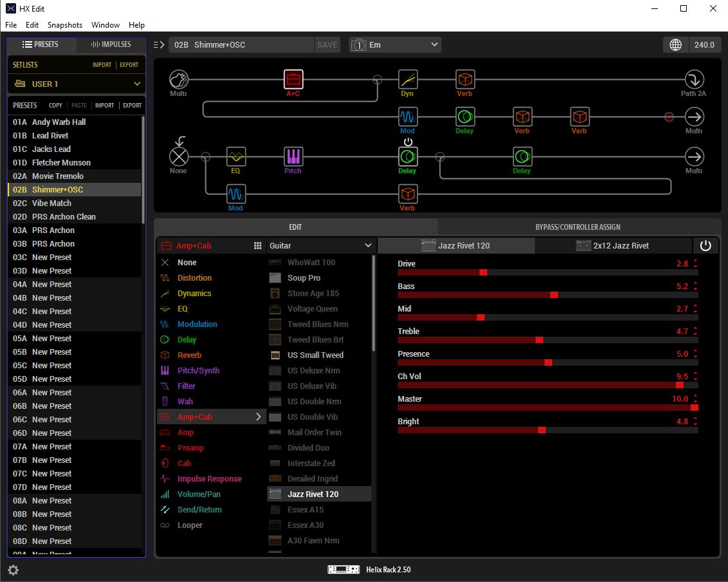Expand the Amp+Cab category arrow
This screenshot has width=728, height=582.
[259, 417]
